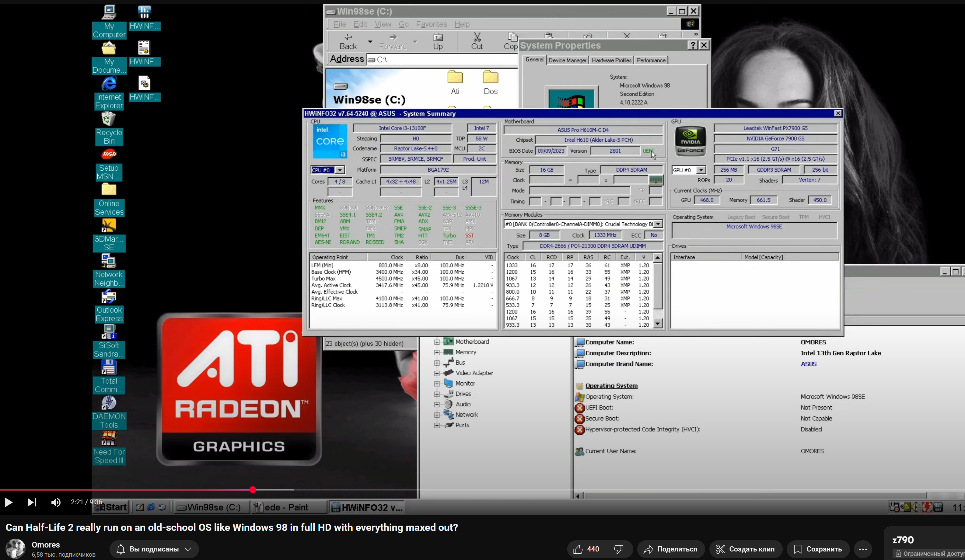The image size is (965, 560).
Task: Click the memory module icon in HWiNFO
Action: coord(656,180)
